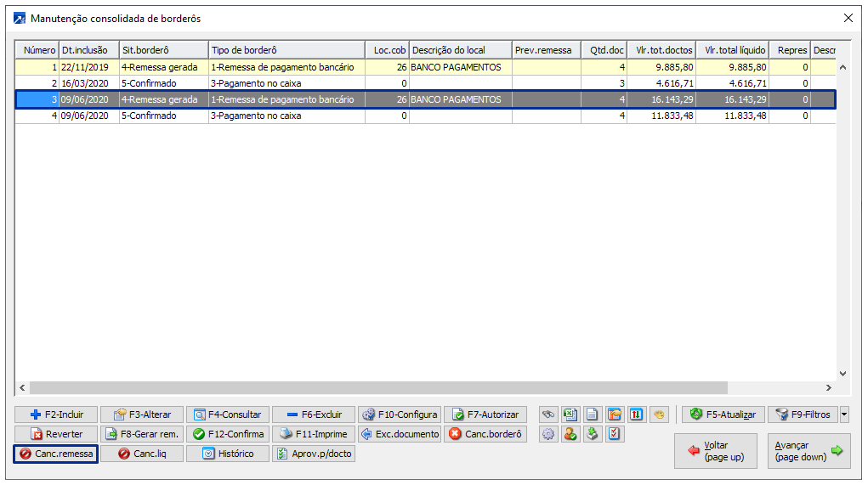The height and width of the screenshot is (485, 868).
Task: Click the Aprov.p/docto button
Action: pyautogui.click(x=314, y=454)
